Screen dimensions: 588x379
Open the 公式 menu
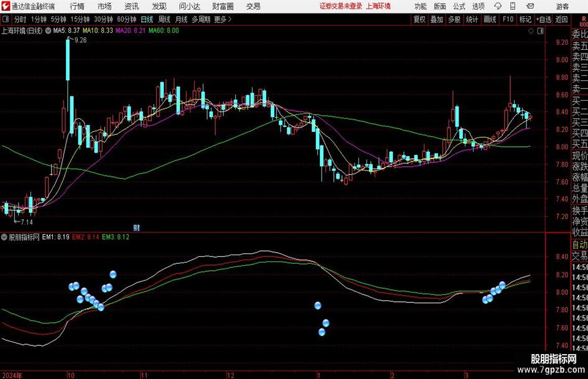(459, 6)
